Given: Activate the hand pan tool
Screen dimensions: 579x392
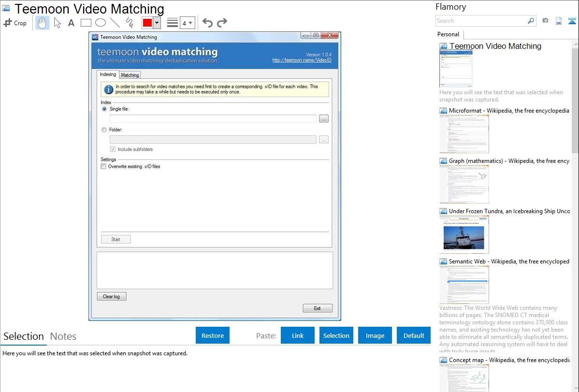Looking at the screenshot, I should click(x=42, y=23).
